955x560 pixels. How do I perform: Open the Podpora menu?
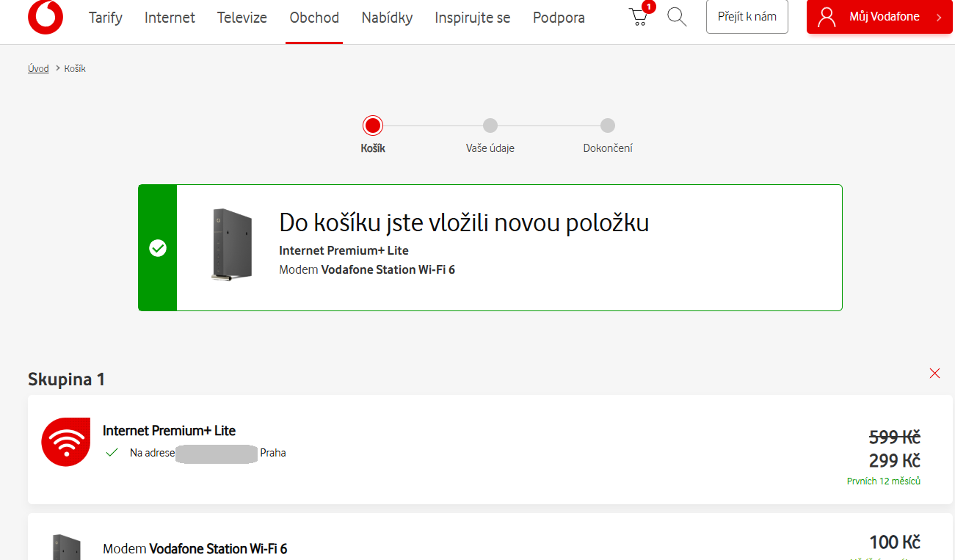tap(559, 18)
